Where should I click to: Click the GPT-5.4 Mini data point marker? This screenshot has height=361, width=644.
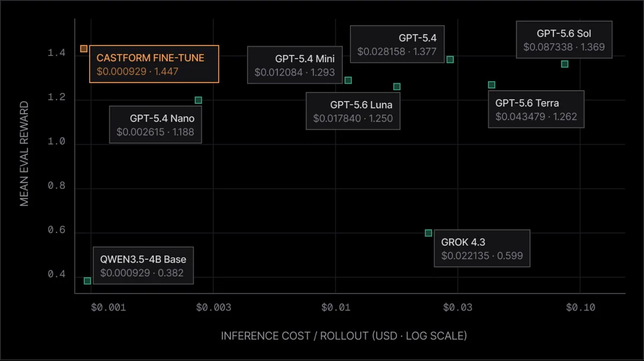[x=348, y=80]
